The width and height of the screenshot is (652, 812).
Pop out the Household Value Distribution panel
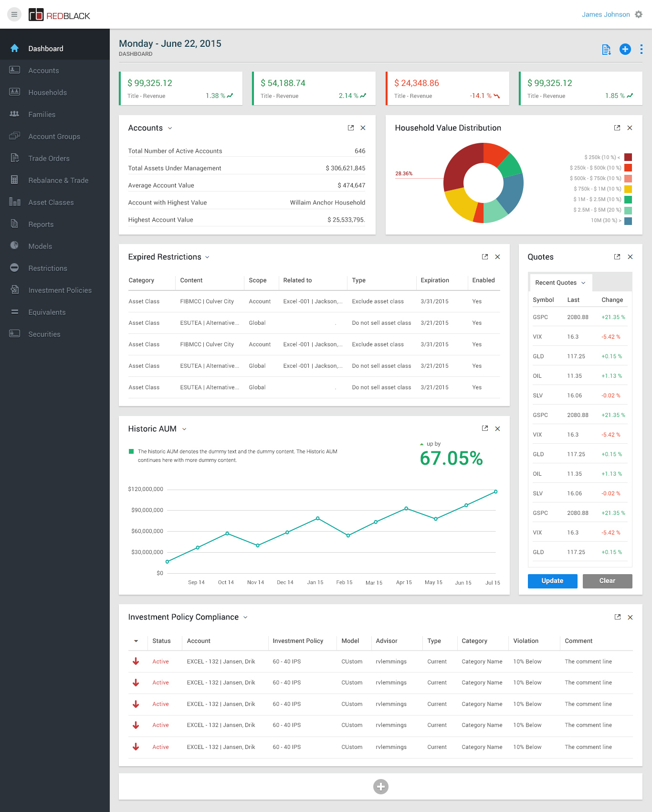pyautogui.click(x=617, y=128)
